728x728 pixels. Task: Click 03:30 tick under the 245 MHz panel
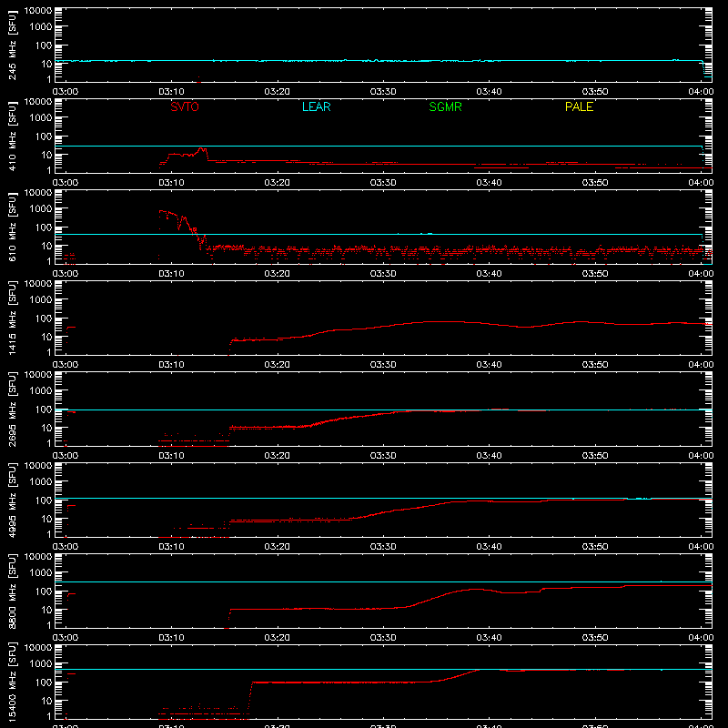pos(383,92)
